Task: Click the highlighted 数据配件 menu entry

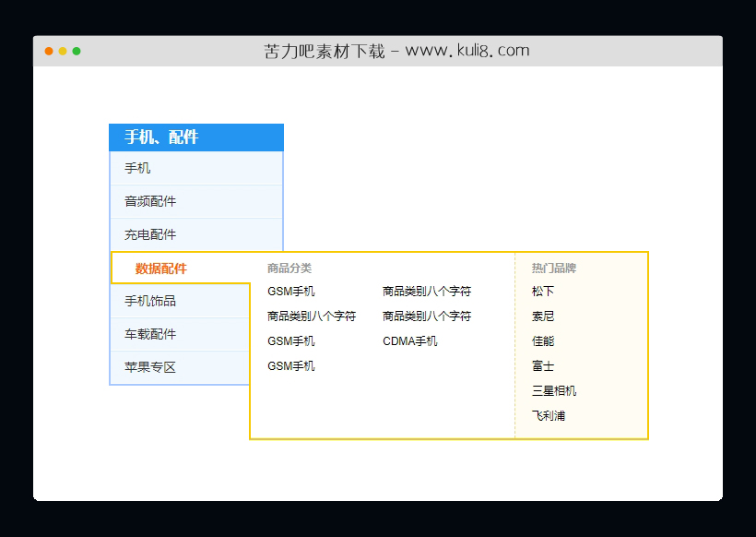Action: coord(159,268)
